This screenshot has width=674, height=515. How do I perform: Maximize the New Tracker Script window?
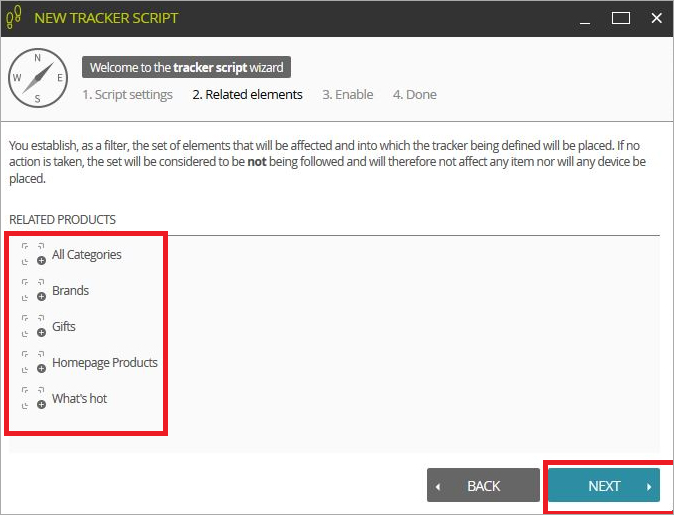[620, 18]
